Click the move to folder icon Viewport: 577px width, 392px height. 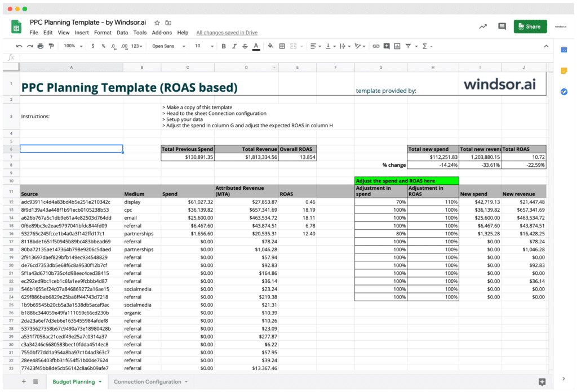tap(168, 23)
